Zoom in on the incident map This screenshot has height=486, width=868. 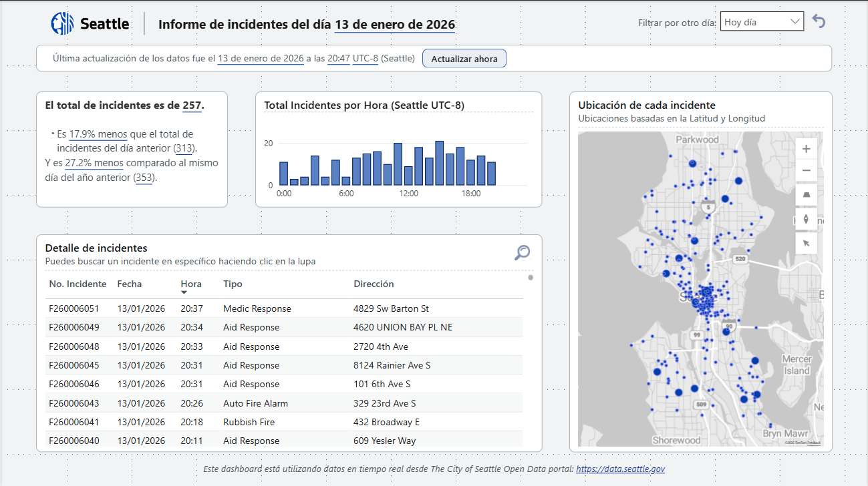click(x=807, y=149)
